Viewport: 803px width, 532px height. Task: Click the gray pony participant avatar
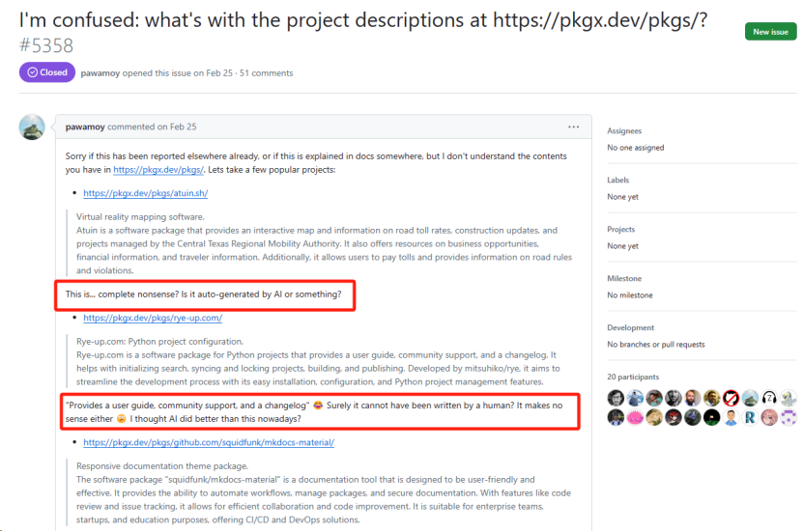coord(789,398)
